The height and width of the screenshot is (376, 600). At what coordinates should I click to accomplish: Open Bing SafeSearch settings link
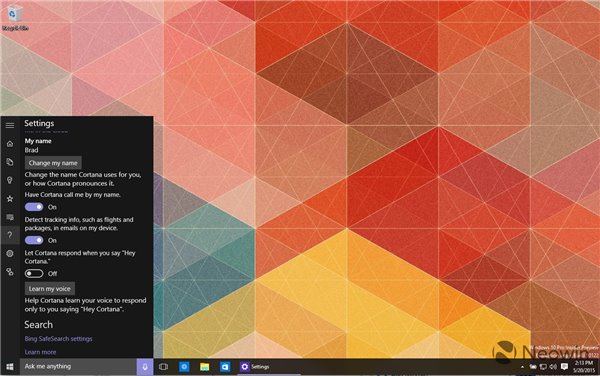pyautogui.click(x=59, y=339)
